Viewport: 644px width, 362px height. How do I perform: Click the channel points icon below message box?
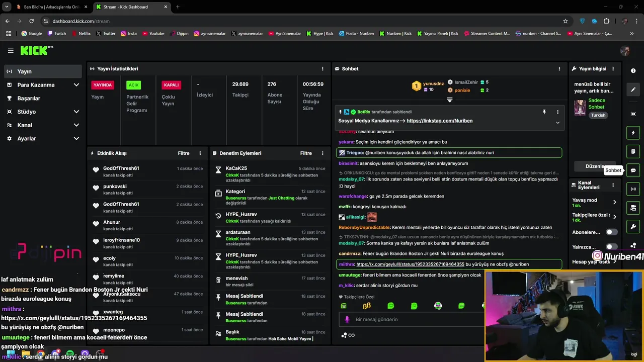coord(348,335)
